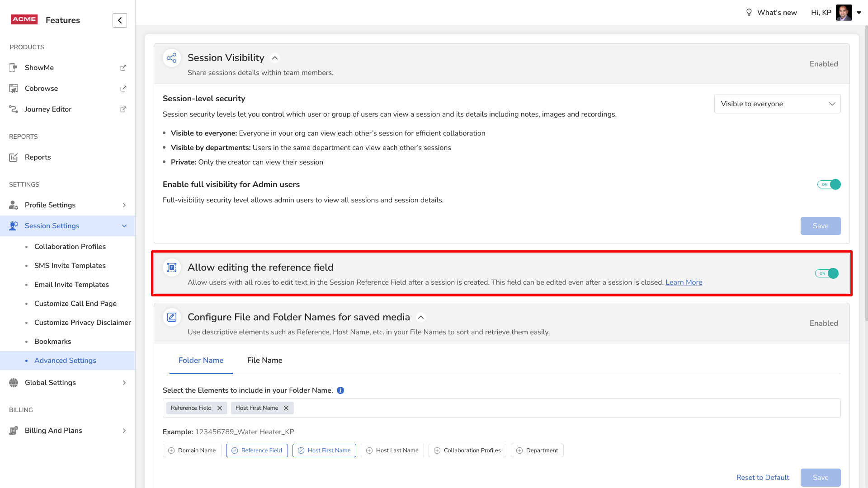Screen dimensions: 868x488
Task: Click Reset to Default
Action: coord(763,478)
